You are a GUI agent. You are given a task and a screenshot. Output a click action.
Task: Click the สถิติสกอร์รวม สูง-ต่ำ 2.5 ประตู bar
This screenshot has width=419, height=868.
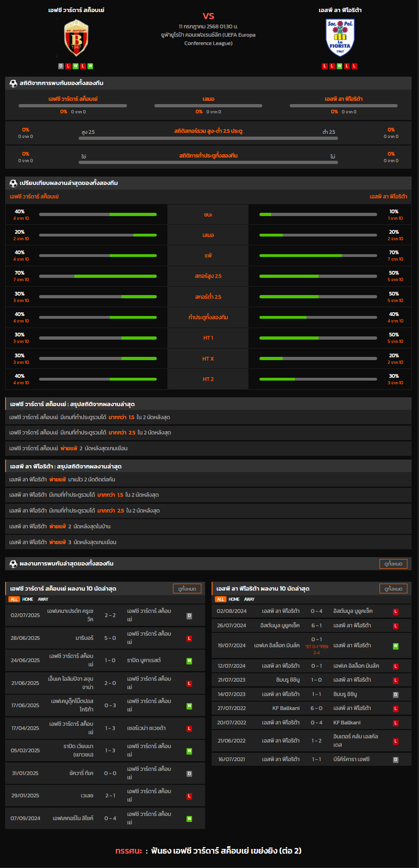[x=208, y=138]
